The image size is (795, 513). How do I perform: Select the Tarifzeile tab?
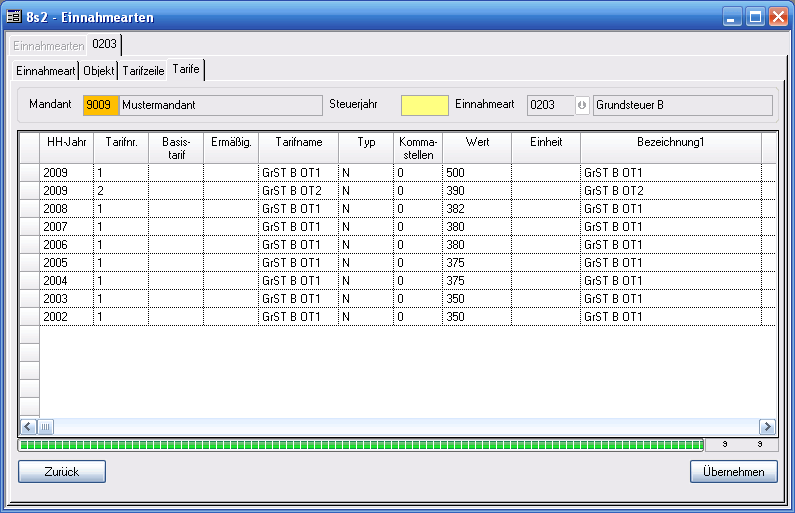(143, 70)
